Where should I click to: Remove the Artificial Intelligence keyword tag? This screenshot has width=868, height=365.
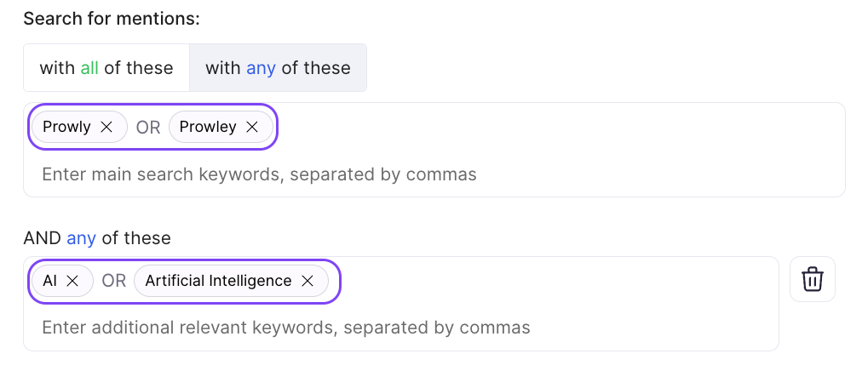tap(308, 281)
